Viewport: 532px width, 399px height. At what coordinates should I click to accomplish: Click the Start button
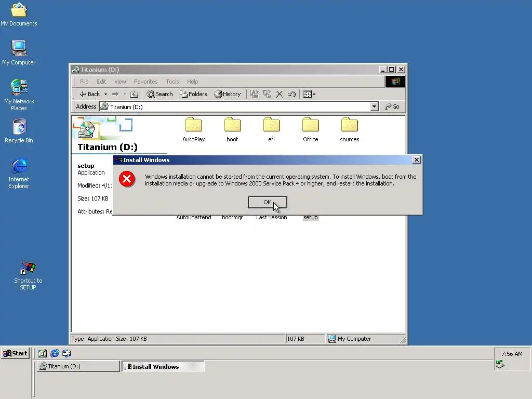tap(15, 353)
